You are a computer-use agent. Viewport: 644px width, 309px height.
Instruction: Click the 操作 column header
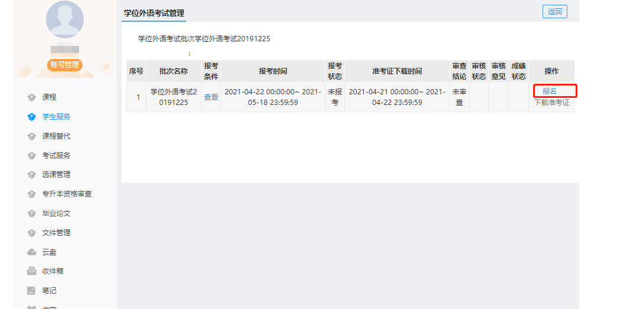tap(551, 71)
